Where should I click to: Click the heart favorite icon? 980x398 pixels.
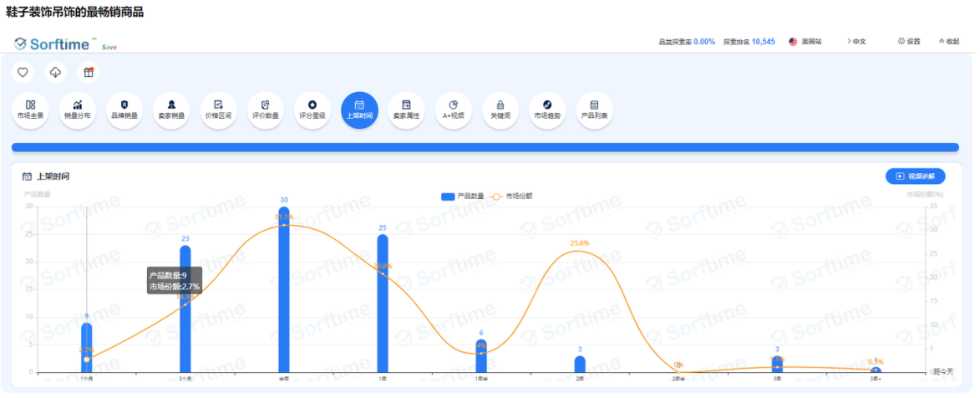(x=23, y=73)
